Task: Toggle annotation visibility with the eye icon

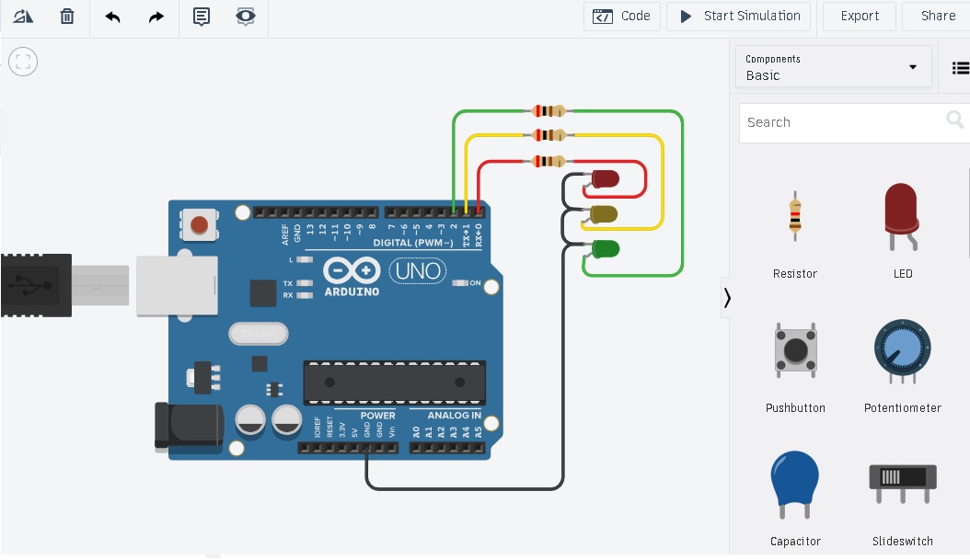Action: click(x=244, y=16)
